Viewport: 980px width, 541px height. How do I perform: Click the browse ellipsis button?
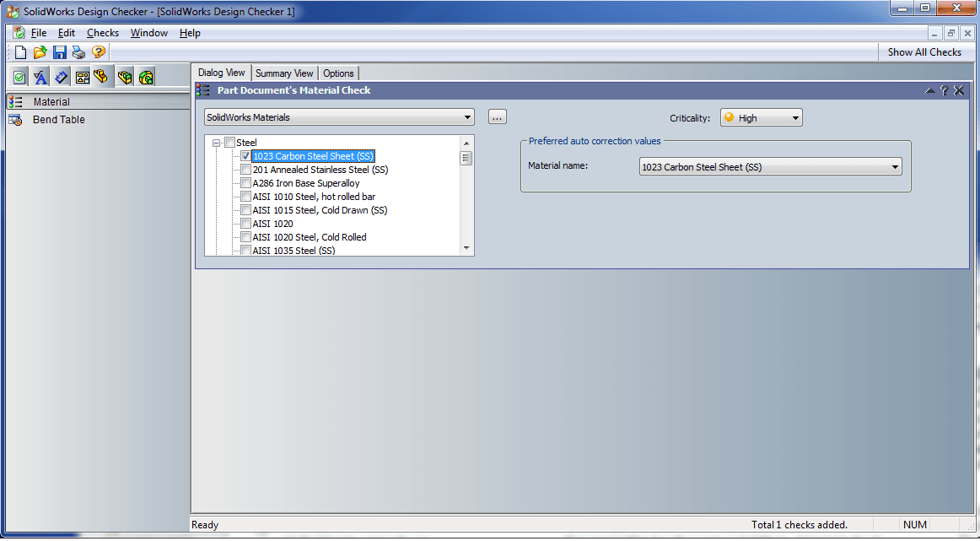498,117
